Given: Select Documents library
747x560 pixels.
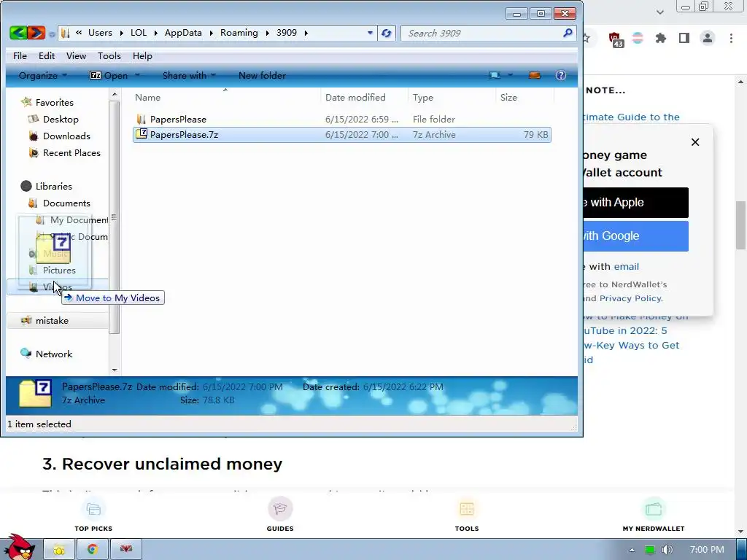Looking at the screenshot, I should click(x=66, y=203).
